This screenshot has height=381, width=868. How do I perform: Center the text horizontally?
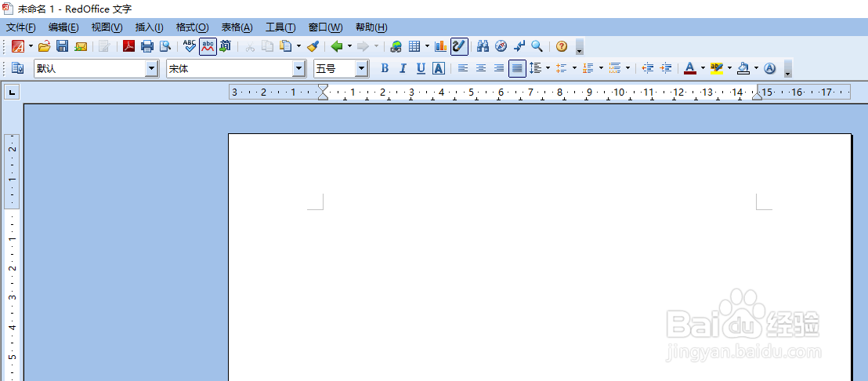[481, 68]
